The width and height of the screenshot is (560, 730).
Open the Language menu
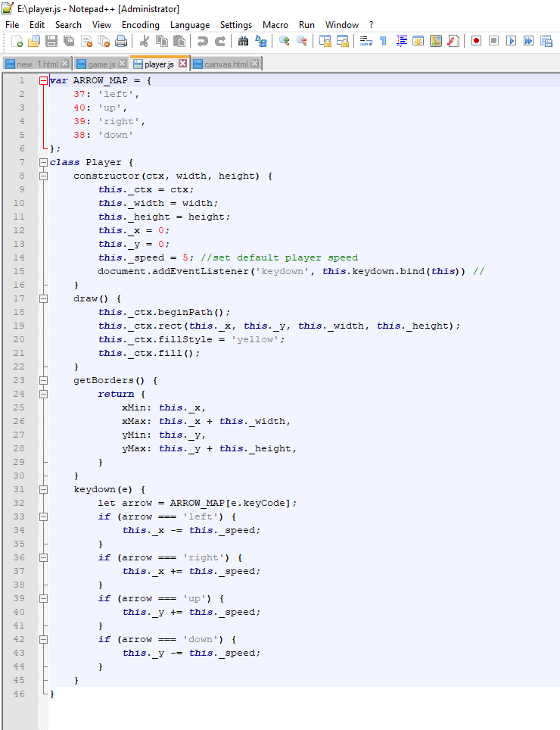(189, 25)
